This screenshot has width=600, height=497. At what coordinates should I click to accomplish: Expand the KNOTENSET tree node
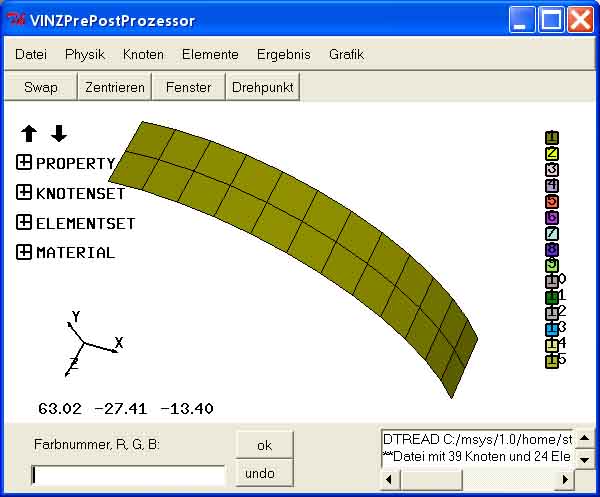(x=24, y=193)
